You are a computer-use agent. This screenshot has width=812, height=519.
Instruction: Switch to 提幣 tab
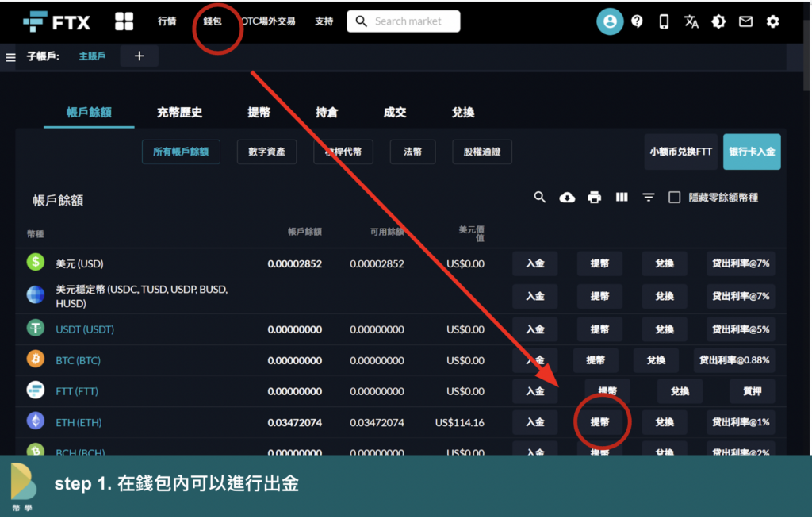click(x=259, y=113)
